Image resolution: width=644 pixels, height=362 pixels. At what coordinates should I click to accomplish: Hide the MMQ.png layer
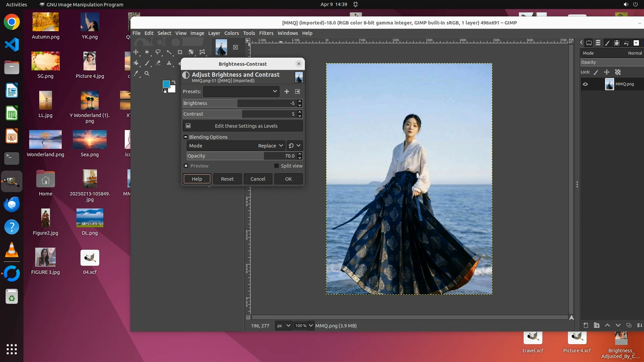coord(585,84)
